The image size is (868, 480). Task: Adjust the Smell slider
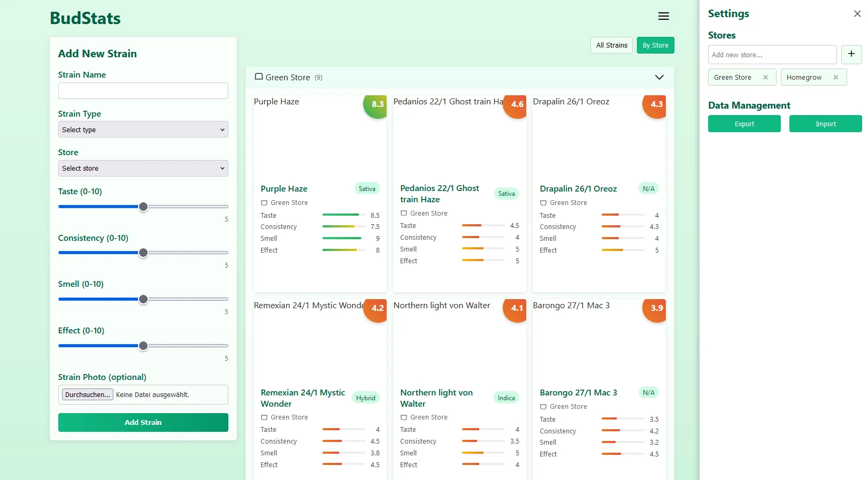[143, 299]
